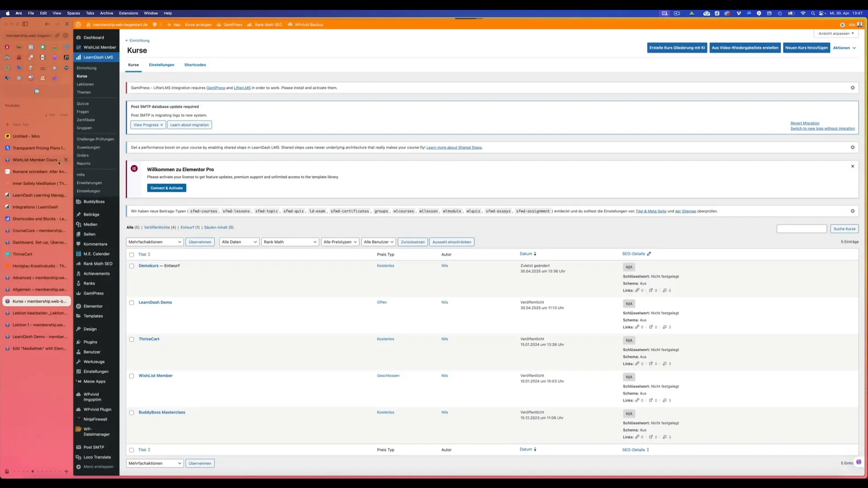This screenshot has height=488, width=868.
Task: Open the bottom Mehrfachaktionen dropdown
Action: coord(155,463)
